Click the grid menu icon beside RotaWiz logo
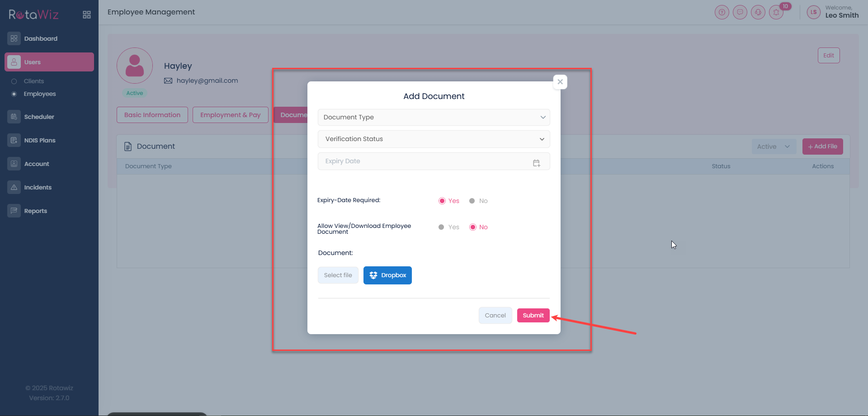This screenshot has width=868, height=416. click(87, 15)
